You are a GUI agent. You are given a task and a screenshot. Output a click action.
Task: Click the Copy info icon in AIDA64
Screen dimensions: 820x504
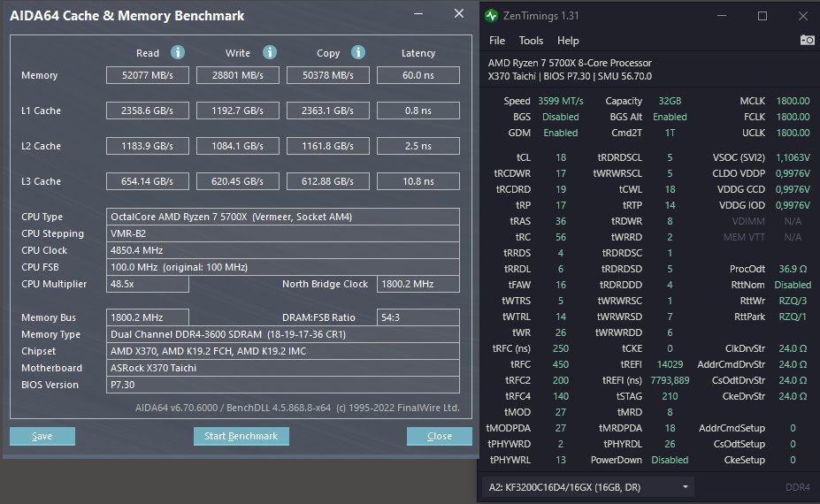click(x=357, y=52)
